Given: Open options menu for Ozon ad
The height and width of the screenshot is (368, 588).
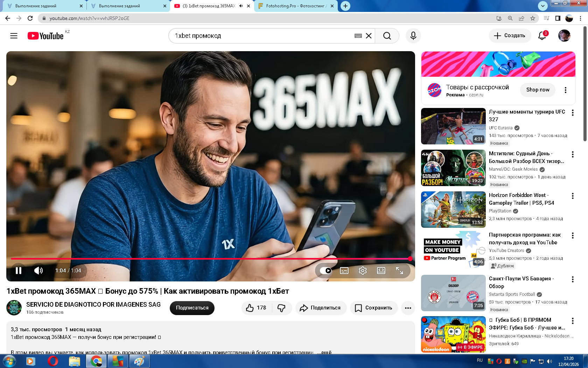Looking at the screenshot, I should click(x=565, y=90).
